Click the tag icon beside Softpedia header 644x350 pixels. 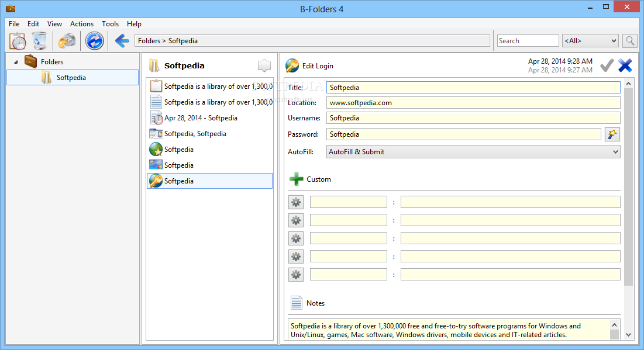(264, 65)
